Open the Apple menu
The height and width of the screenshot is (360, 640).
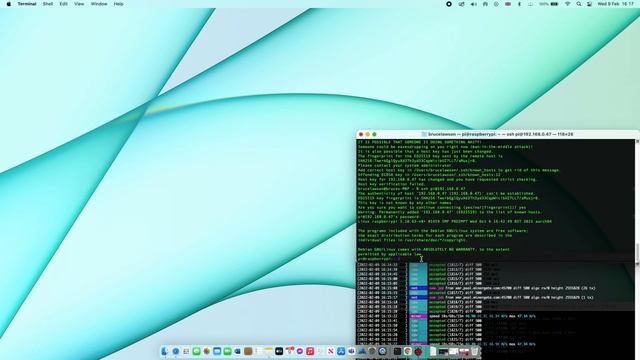9,4
